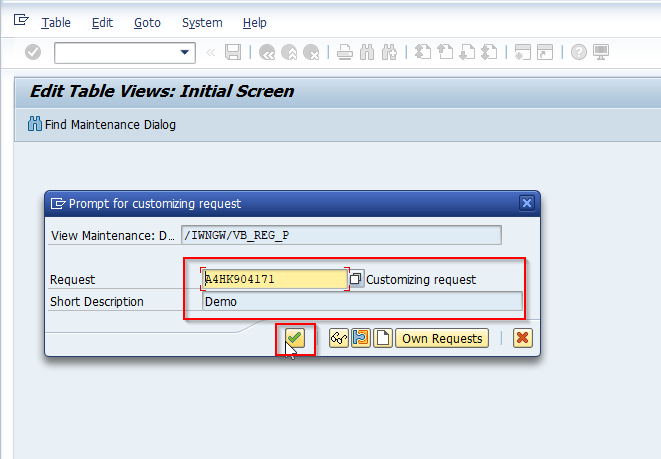Click the Print icon in toolbar
Viewport: 661px width, 459px height.
point(345,52)
